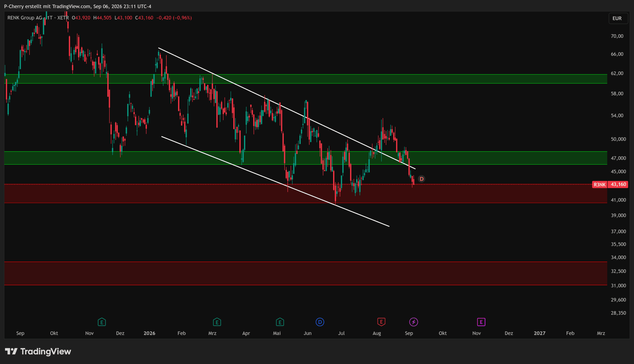
Task: Click the purple upcoming earnings icon in November
Action: coord(481,322)
